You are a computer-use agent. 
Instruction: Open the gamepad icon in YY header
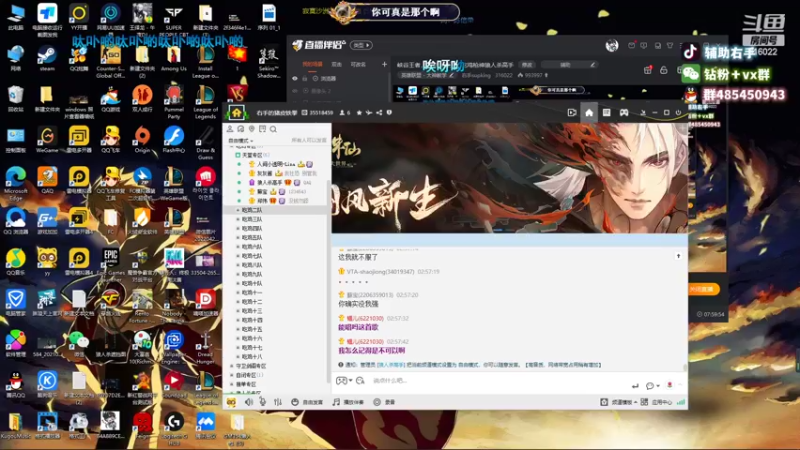tap(624, 113)
